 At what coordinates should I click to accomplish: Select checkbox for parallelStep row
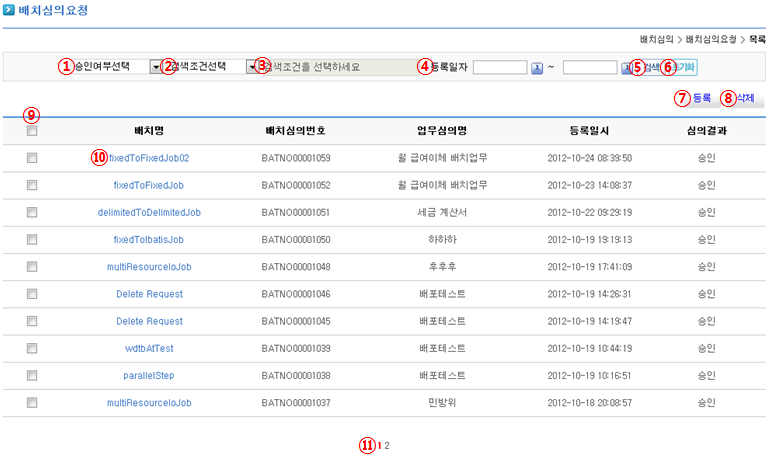click(33, 376)
